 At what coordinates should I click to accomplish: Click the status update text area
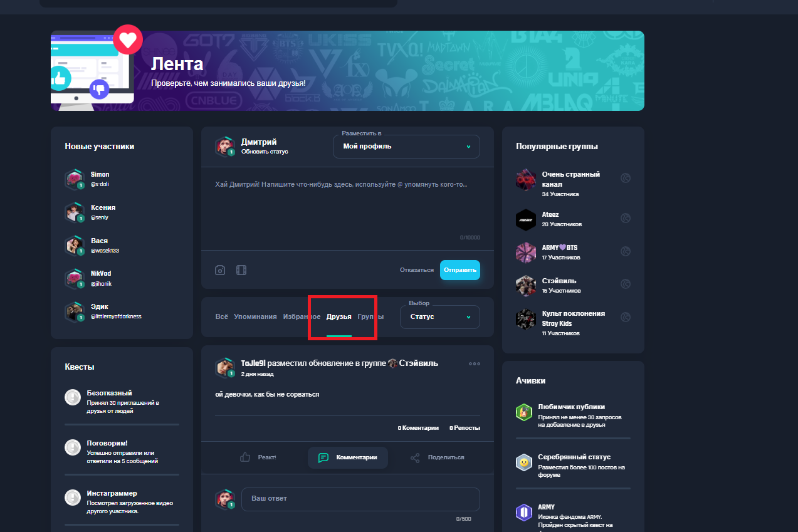(x=347, y=207)
